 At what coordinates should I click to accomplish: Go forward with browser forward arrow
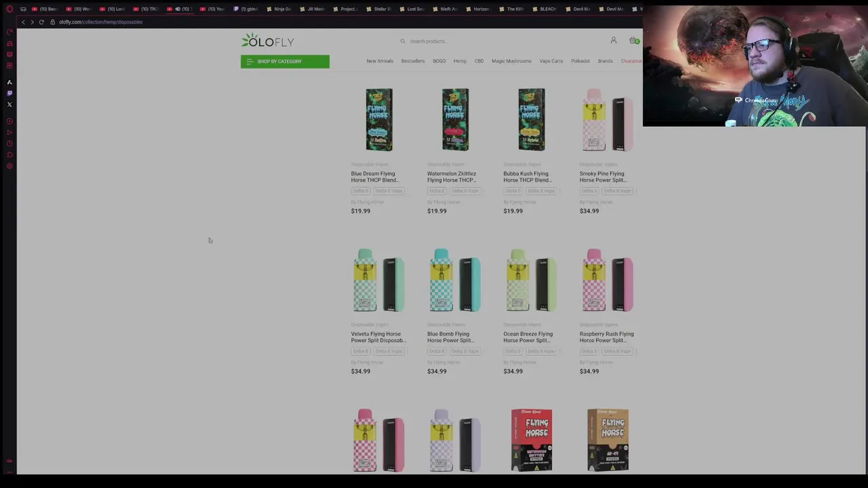click(x=32, y=22)
